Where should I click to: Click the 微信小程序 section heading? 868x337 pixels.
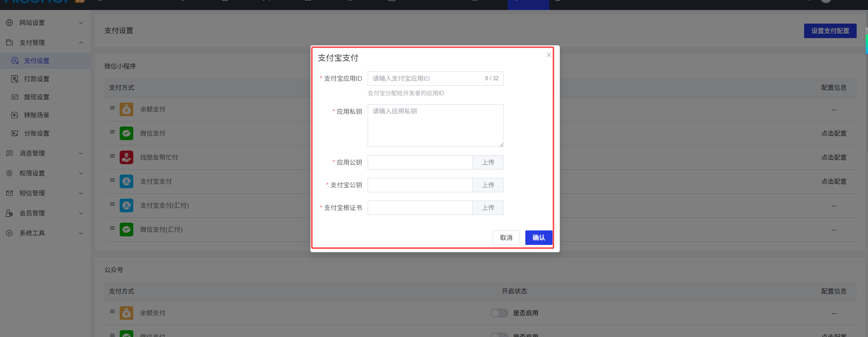click(x=120, y=66)
